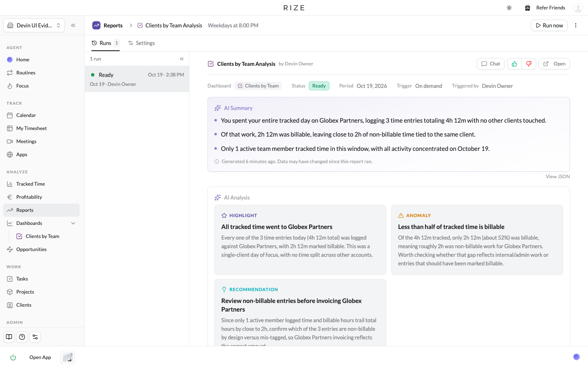Click View JSON link
This screenshot has width=588, height=368.
pyautogui.click(x=558, y=177)
